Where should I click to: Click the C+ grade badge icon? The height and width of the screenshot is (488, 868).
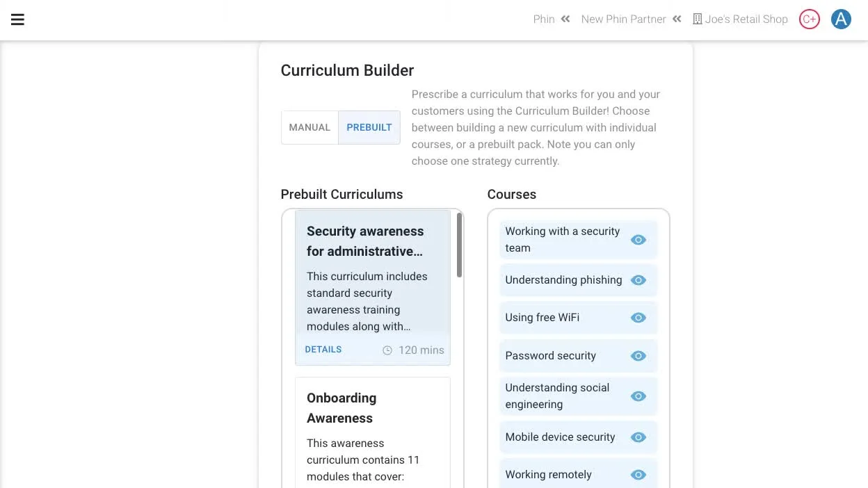(x=810, y=19)
